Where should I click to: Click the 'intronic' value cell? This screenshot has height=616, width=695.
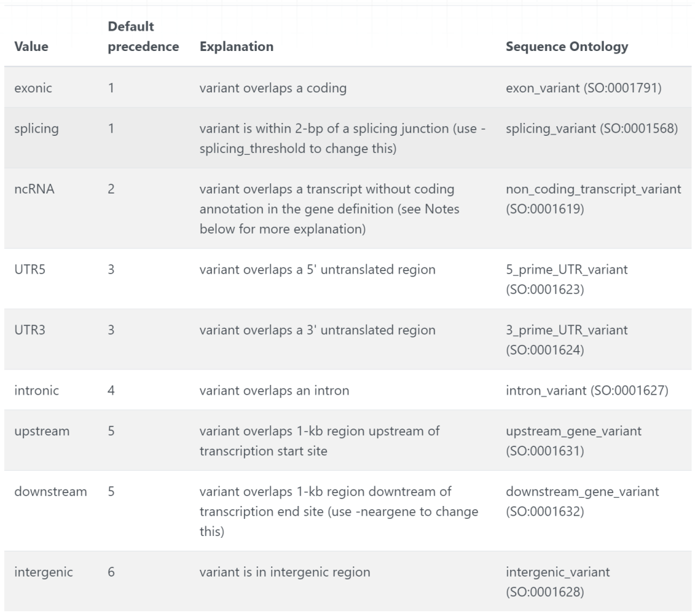pyautogui.click(x=37, y=391)
